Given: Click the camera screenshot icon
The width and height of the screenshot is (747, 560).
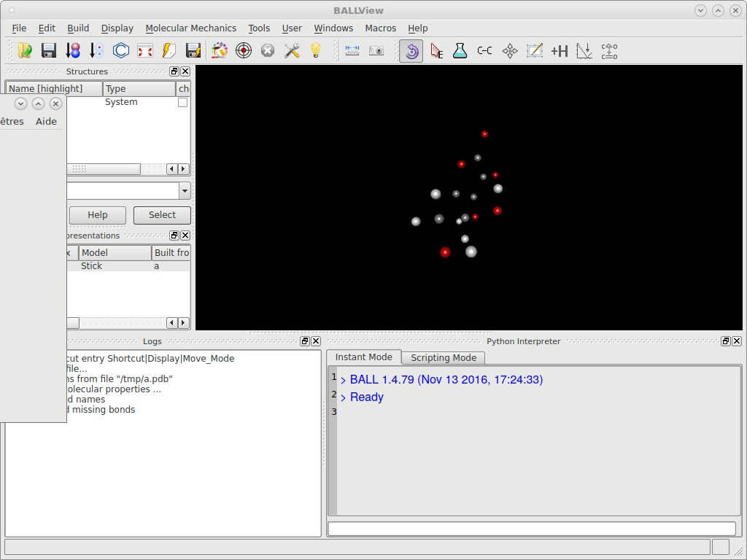Looking at the screenshot, I should point(376,50).
